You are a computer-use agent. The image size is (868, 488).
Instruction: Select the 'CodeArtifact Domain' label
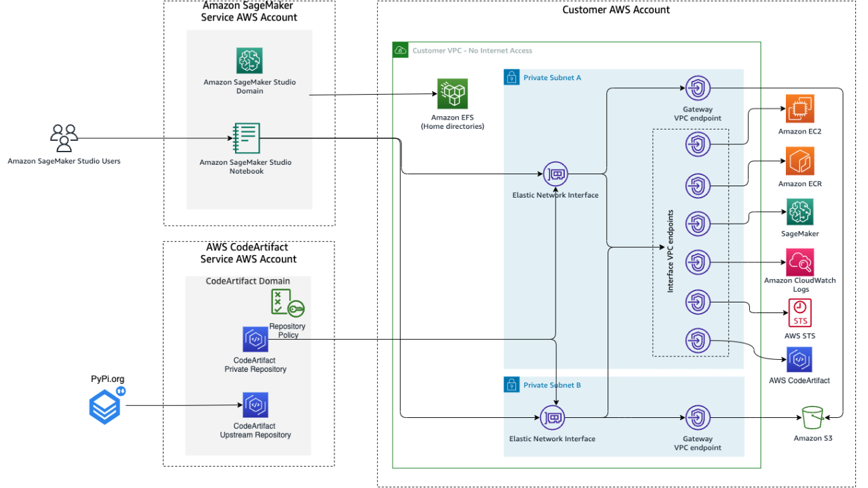click(x=248, y=281)
